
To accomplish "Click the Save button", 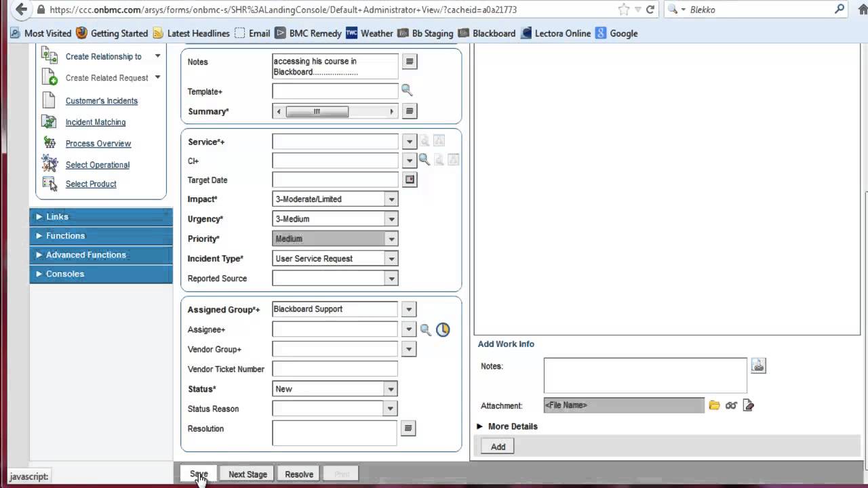I will pyautogui.click(x=199, y=474).
